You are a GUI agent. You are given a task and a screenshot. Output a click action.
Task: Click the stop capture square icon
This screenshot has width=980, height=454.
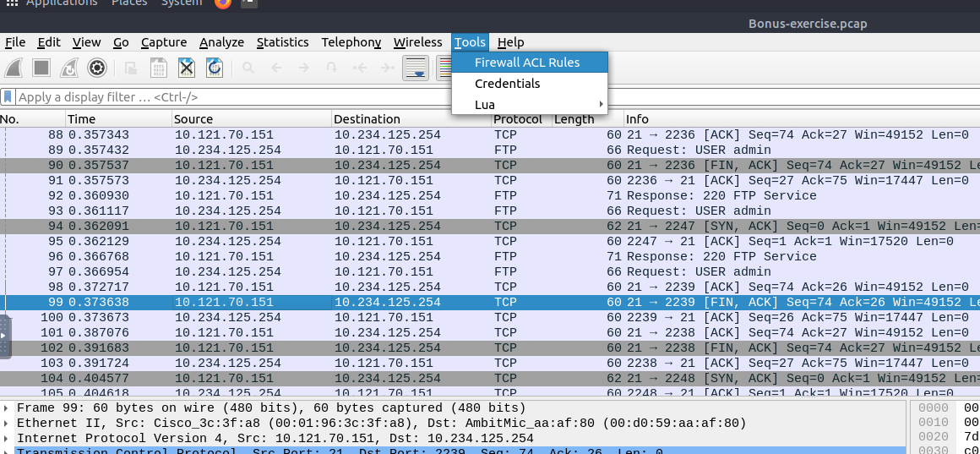41,68
